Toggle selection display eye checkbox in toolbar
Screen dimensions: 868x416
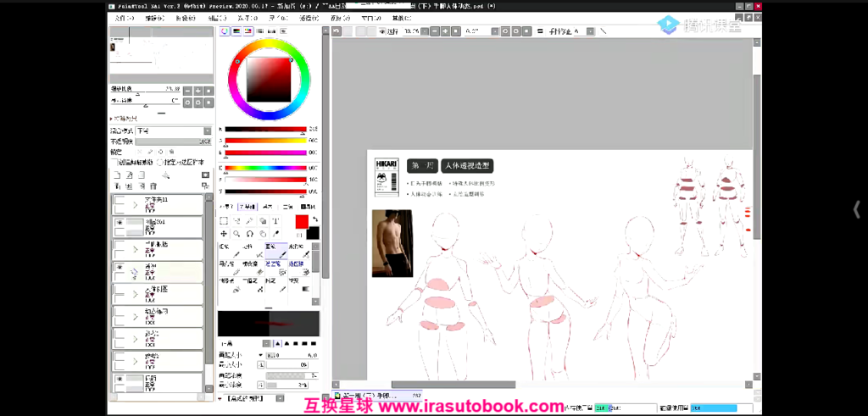point(382,31)
